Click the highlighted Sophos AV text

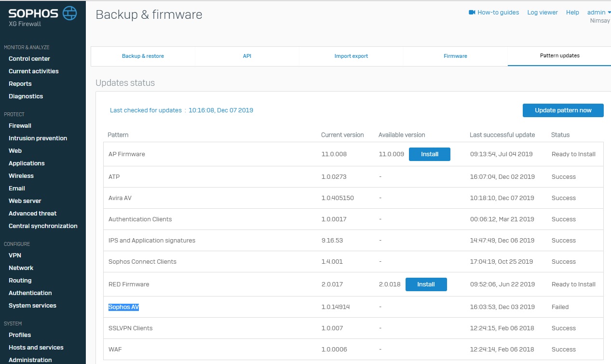click(123, 307)
